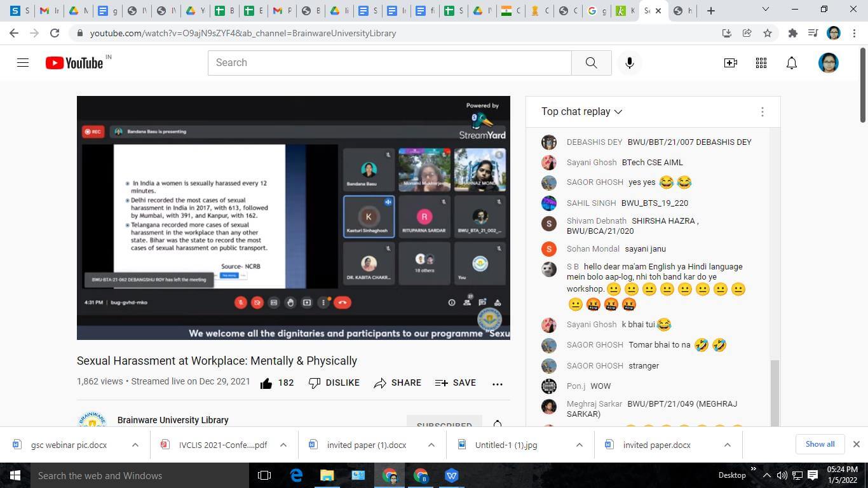Click the search magnifier button
This screenshot has width=868, height=488.
tap(591, 63)
